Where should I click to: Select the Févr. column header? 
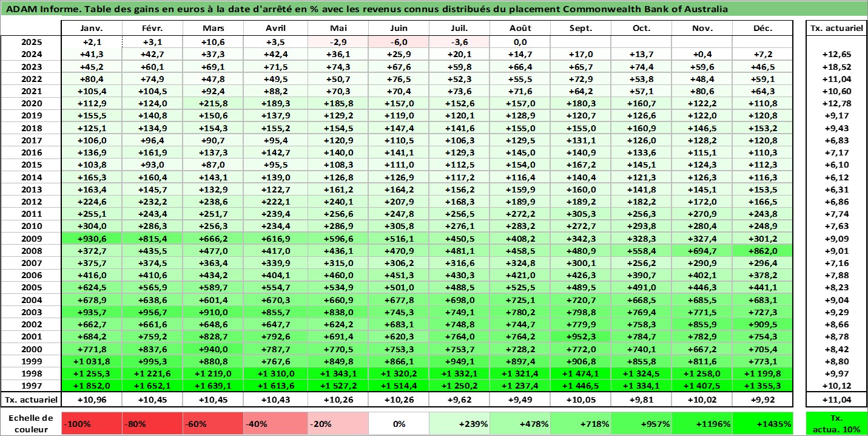[x=153, y=29]
